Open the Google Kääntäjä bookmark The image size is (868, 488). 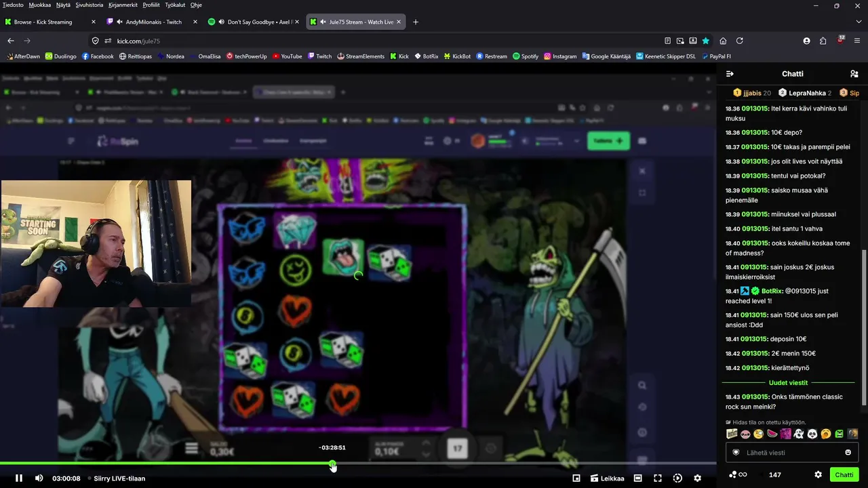(x=606, y=56)
